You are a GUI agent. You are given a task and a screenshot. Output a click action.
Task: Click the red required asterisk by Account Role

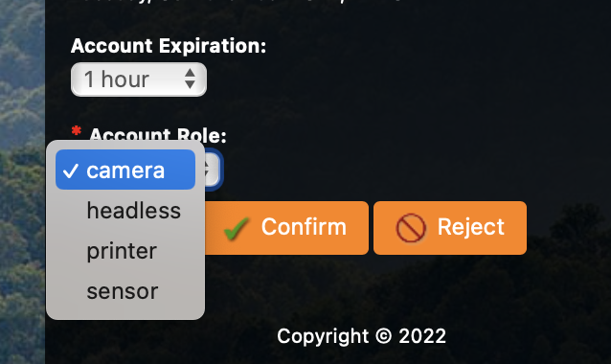[77, 130]
